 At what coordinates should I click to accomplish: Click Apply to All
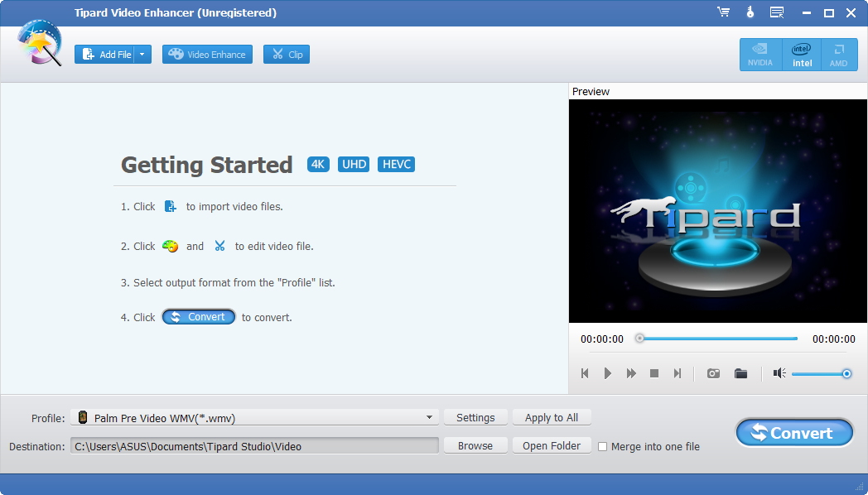pos(552,417)
